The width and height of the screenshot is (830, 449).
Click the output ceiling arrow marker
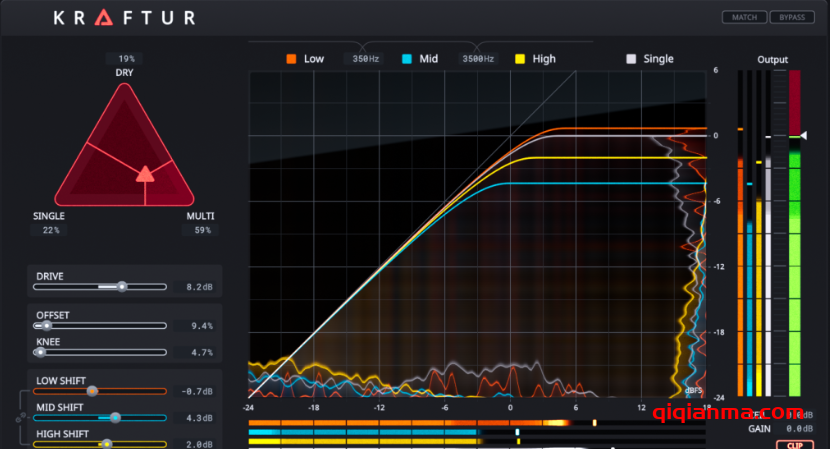click(804, 136)
